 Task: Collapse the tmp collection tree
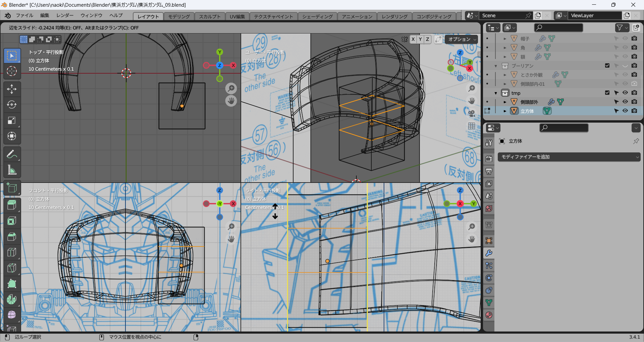496,93
